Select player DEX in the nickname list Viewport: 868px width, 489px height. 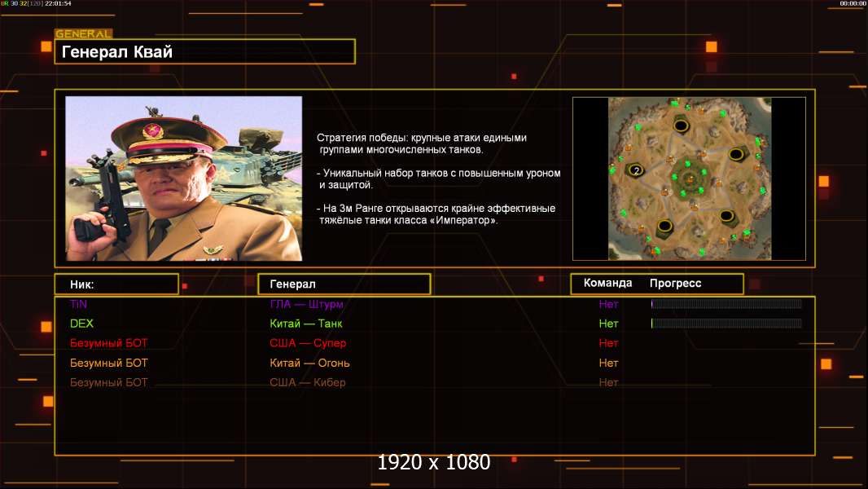pos(81,324)
